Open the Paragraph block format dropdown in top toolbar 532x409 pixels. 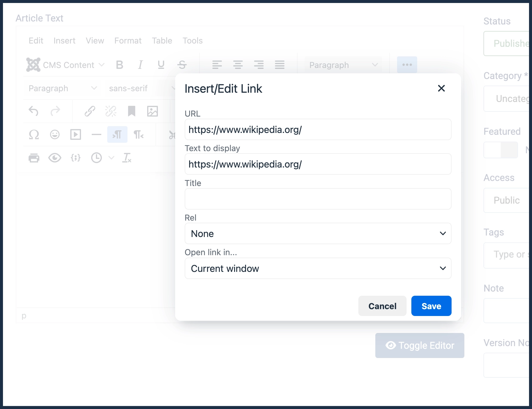343,65
